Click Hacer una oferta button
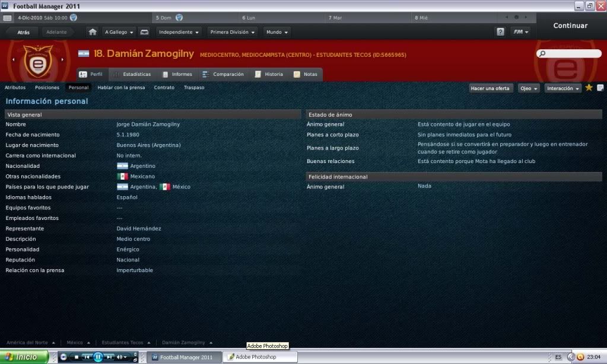 tap(490, 88)
